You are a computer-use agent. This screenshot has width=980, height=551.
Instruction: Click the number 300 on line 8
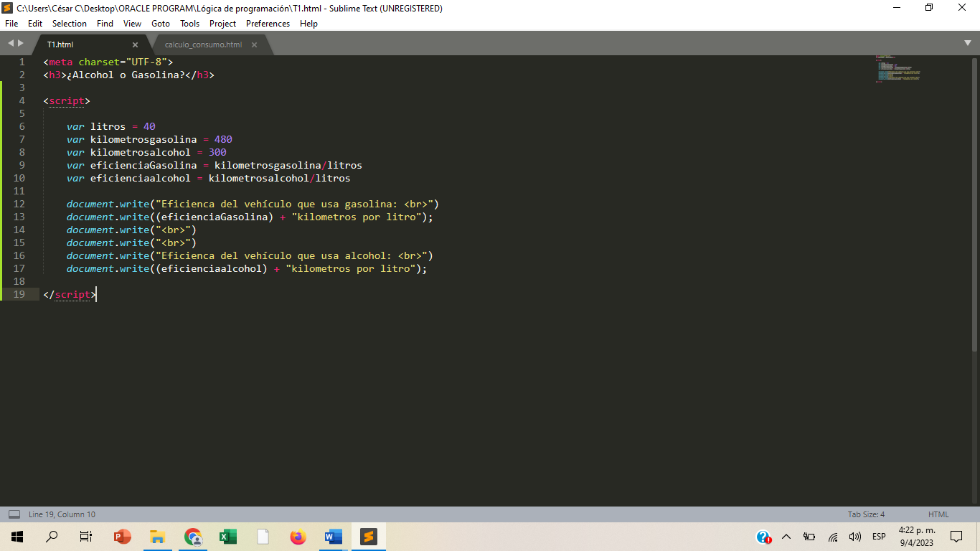point(217,152)
